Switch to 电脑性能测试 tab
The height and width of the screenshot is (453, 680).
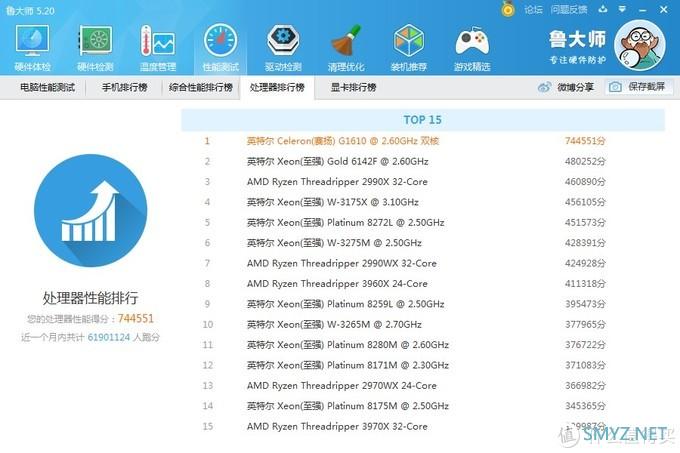pyautogui.click(x=48, y=87)
